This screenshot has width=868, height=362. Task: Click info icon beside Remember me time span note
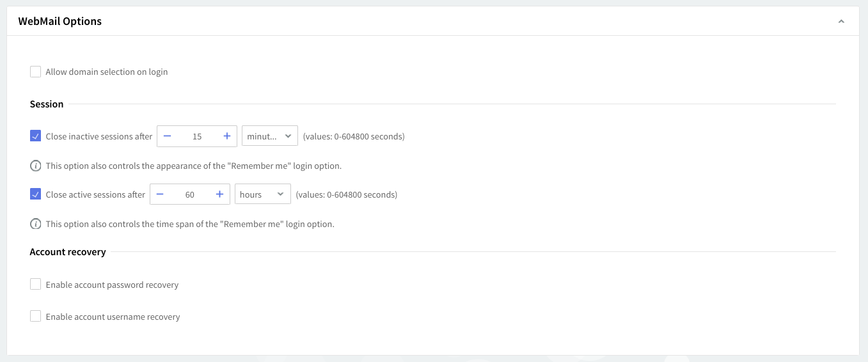tap(36, 224)
